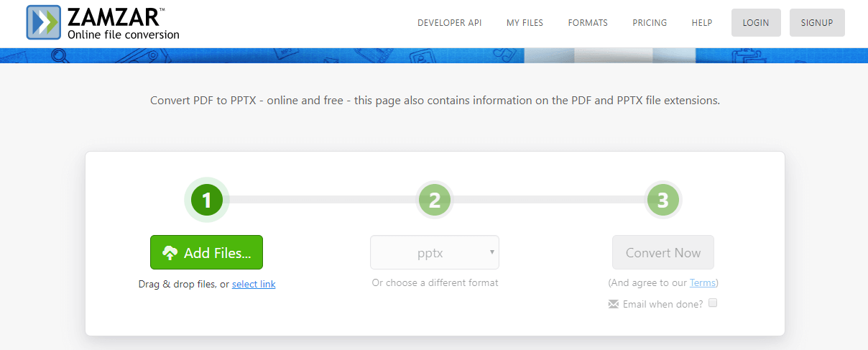
Task: View the Pricing page
Action: (650, 23)
